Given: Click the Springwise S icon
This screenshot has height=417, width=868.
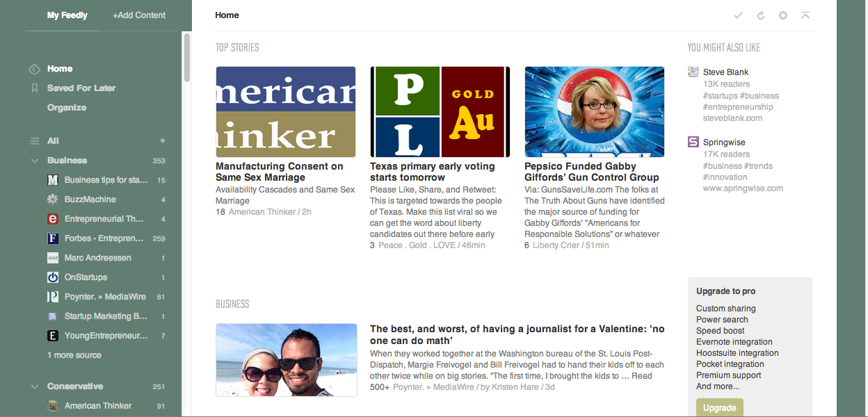Looking at the screenshot, I should (693, 142).
